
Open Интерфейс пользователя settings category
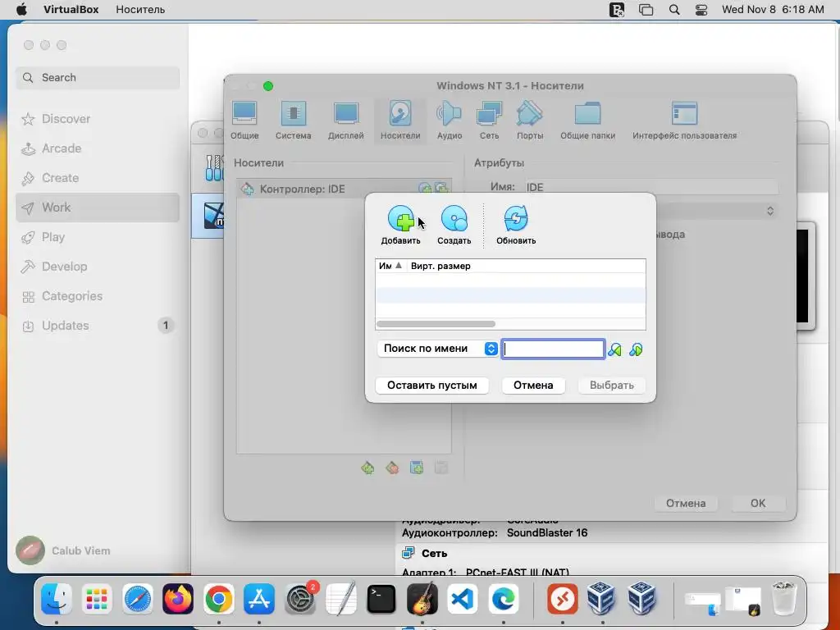pyautogui.click(x=684, y=120)
